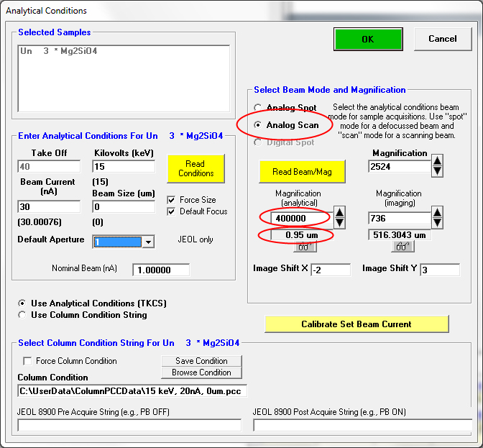Enable Force Column Condition checkbox
Screen dimensions: 483x448
pos(28,361)
